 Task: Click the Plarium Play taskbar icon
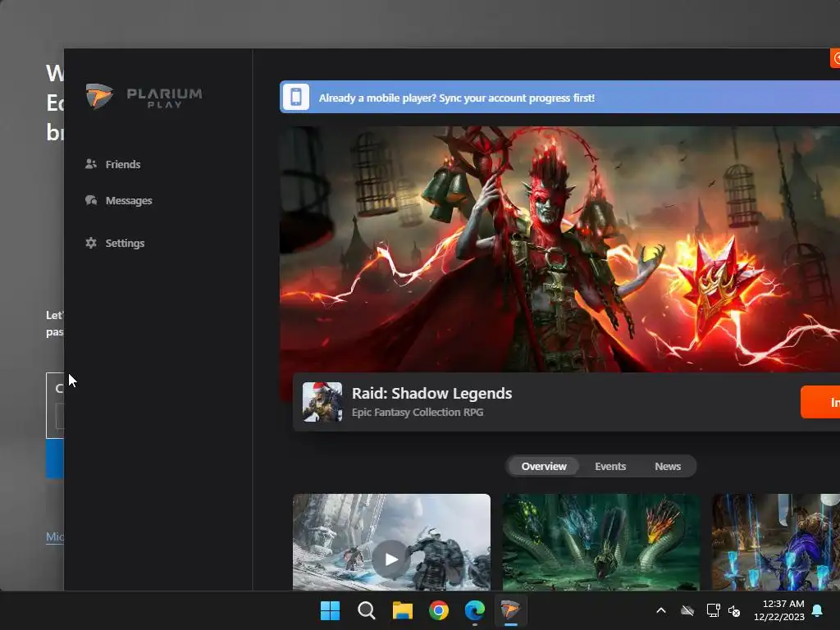point(510,610)
